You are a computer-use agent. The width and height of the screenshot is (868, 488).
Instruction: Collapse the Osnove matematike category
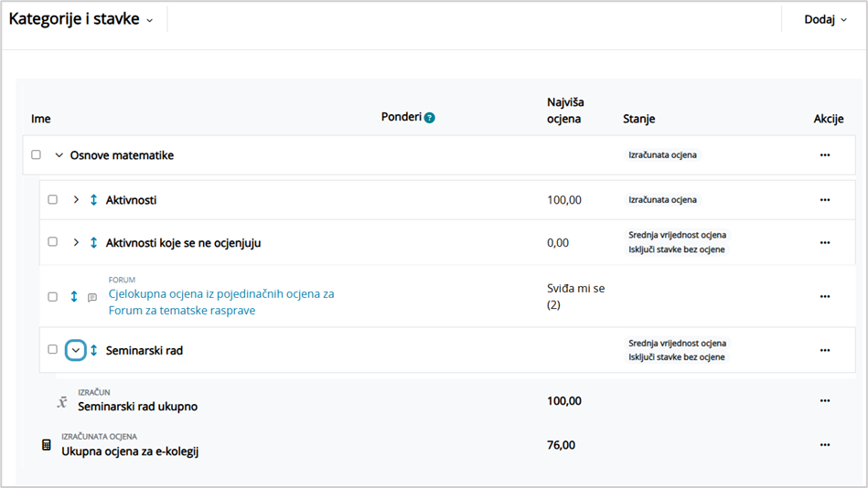(x=59, y=155)
